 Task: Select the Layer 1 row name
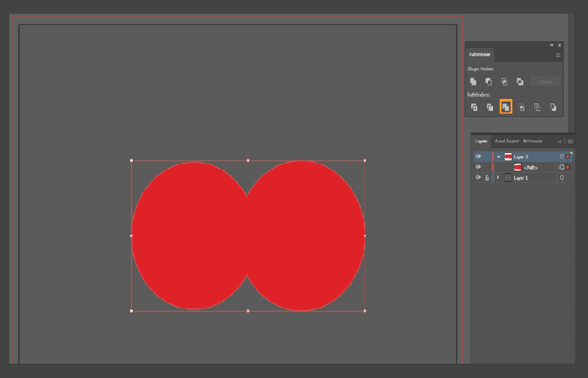pyautogui.click(x=521, y=178)
